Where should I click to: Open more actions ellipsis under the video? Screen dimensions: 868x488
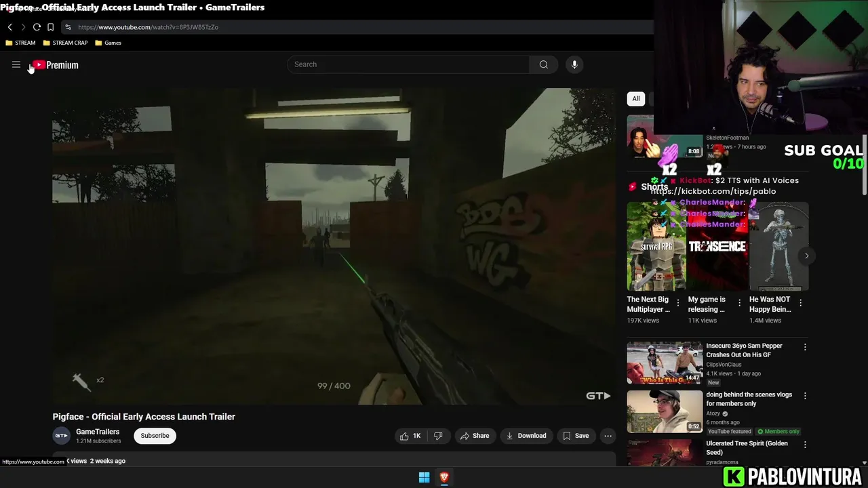pos(608,436)
